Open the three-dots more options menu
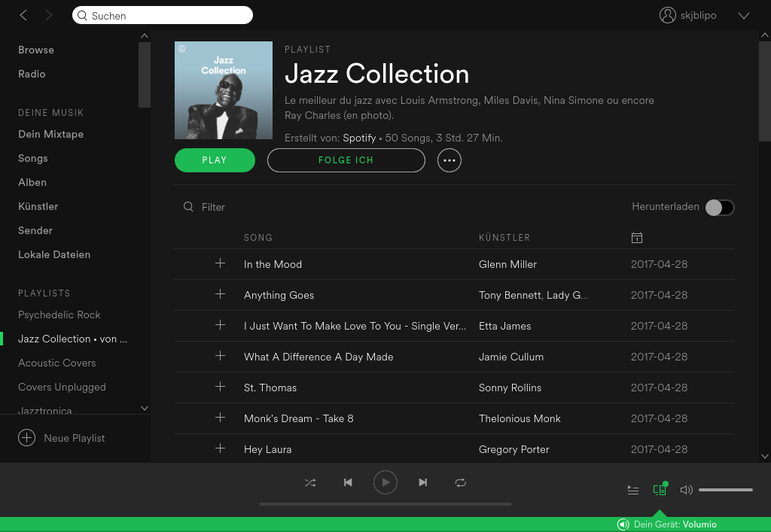 click(x=449, y=160)
